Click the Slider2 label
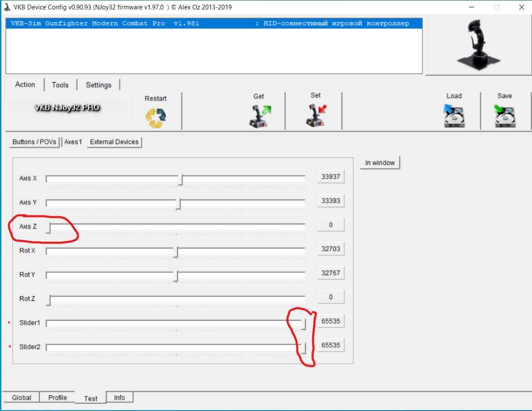The width and height of the screenshot is (532, 411). [x=30, y=347]
